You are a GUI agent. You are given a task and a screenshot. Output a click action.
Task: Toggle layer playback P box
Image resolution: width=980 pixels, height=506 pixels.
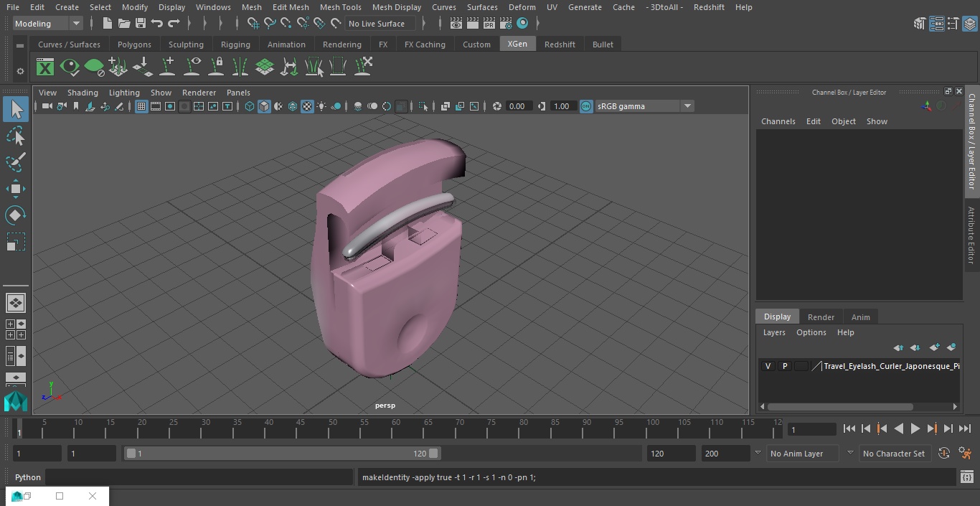click(784, 366)
